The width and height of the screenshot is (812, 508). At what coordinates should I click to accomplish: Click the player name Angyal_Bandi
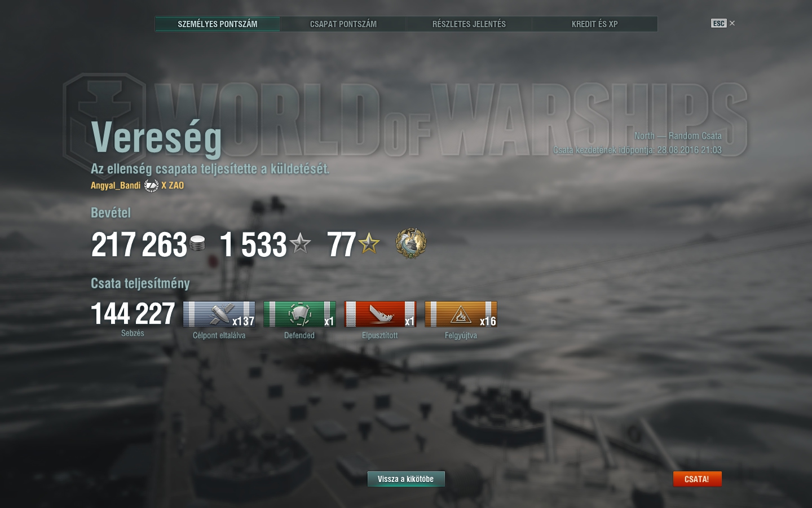pos(116,185)
